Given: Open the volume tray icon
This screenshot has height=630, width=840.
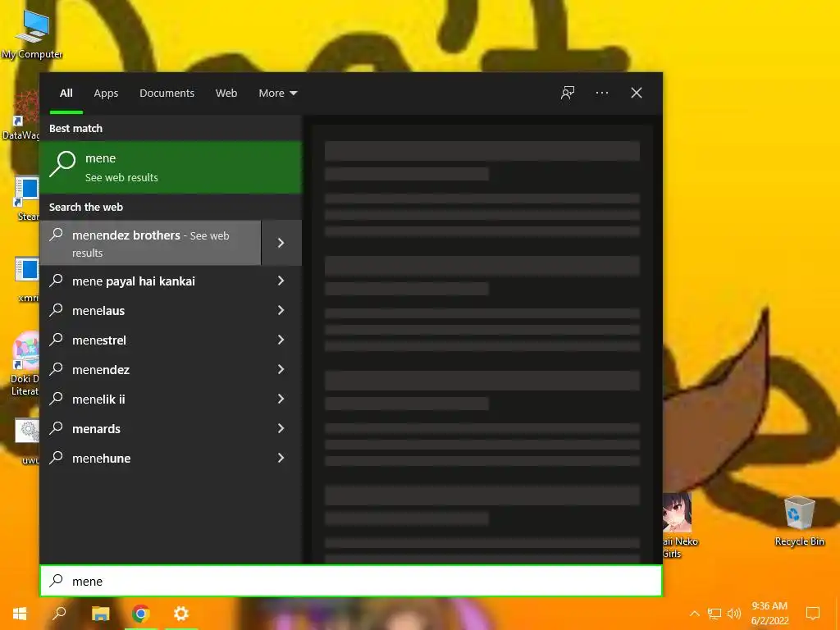Looking at the screenshot, I should [734, 614].
